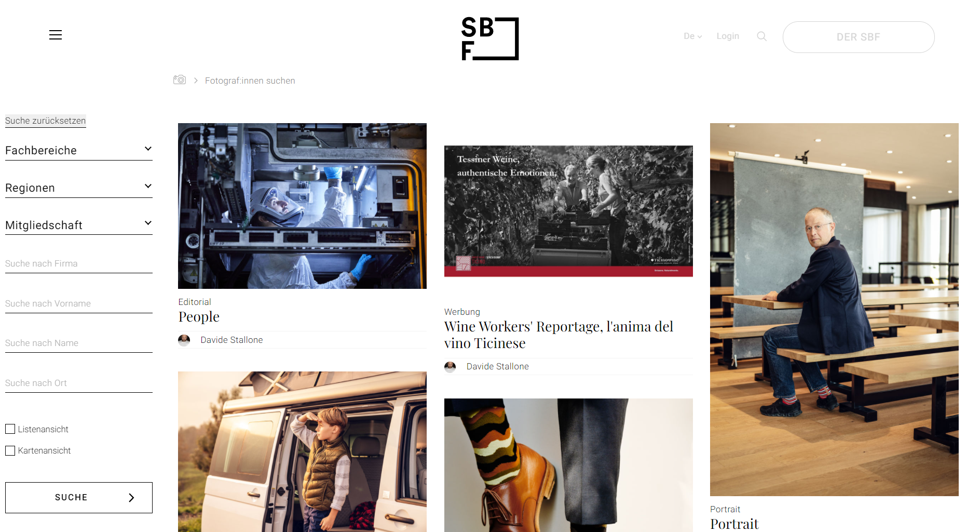Enable the Kartenansicht checkbox
The height and width of the screenshot is (532, 980).
tap(10, 450)
